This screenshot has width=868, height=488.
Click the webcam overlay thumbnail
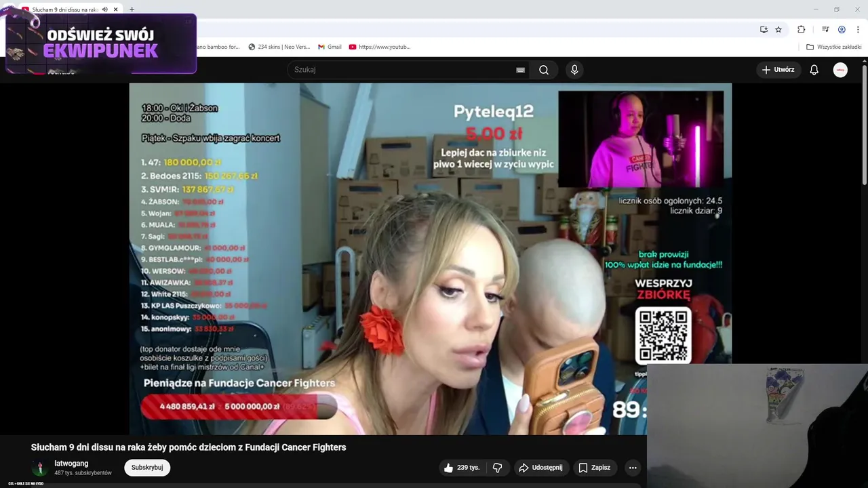point(757,426)
